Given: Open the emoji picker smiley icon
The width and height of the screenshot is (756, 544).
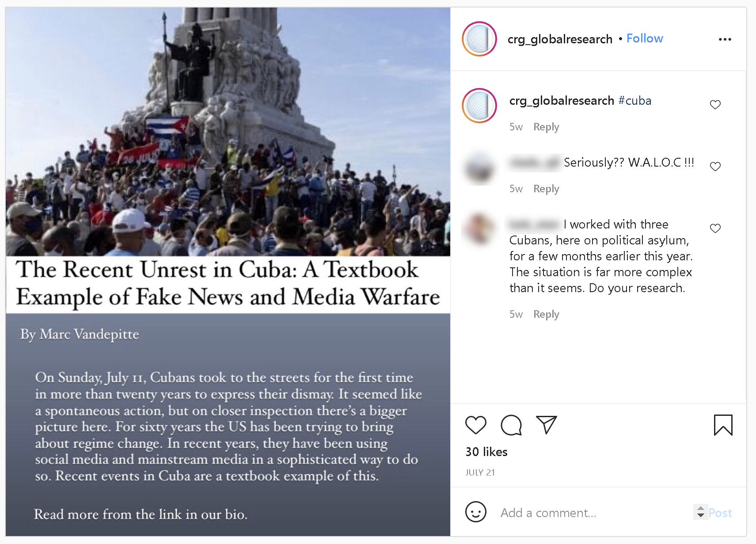Looking at the screenshot, I should [x=475, y=512].
